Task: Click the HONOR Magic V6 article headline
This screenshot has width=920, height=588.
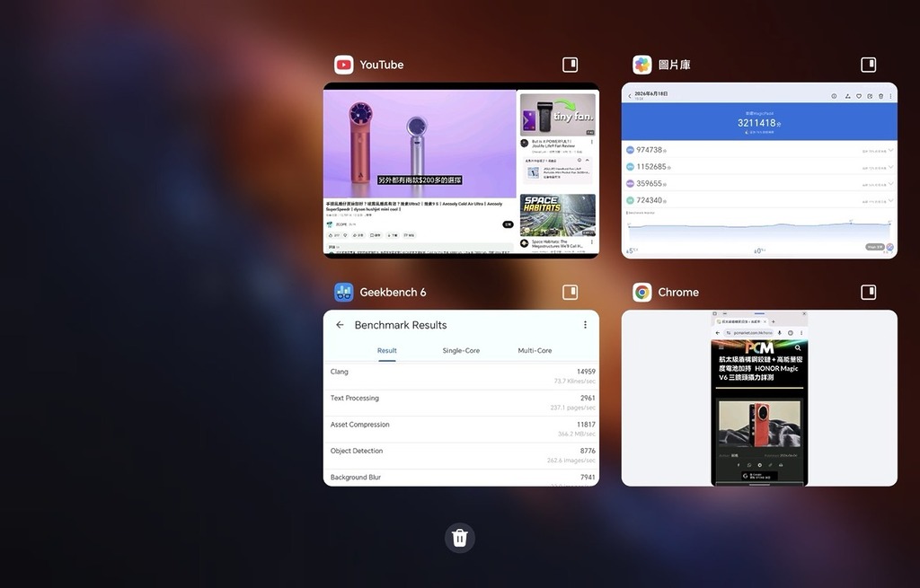Action: click(x=760, y=368)
